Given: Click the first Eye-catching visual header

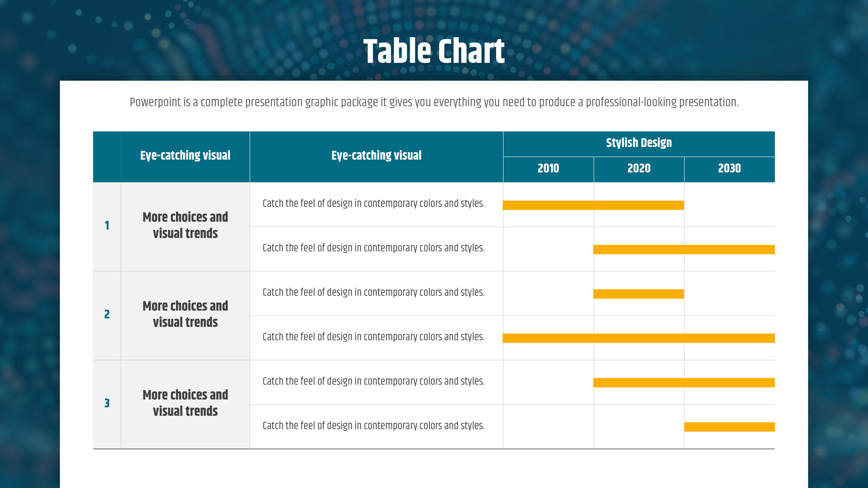Looking at the screenshot, I should click(185, 156).
